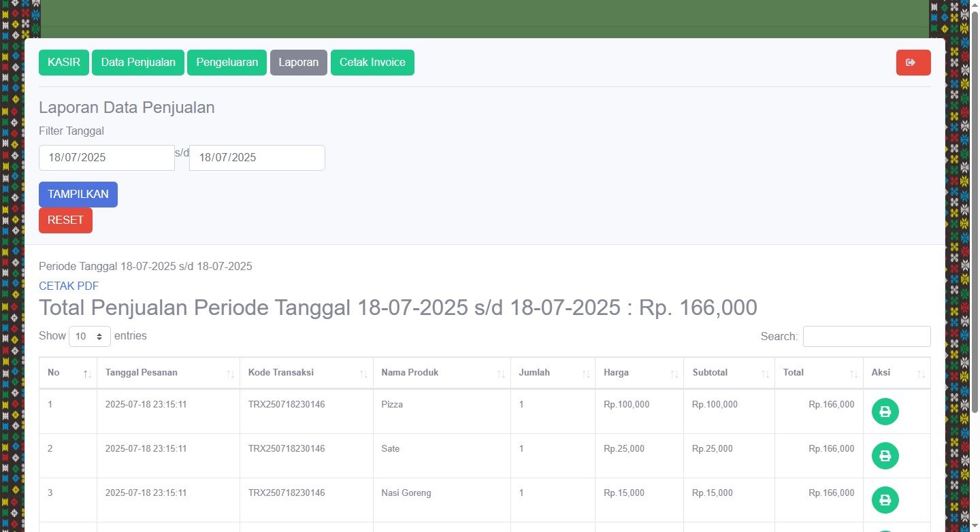Sort by Tanggal Pesanan column arrows

tap(230, 373)
